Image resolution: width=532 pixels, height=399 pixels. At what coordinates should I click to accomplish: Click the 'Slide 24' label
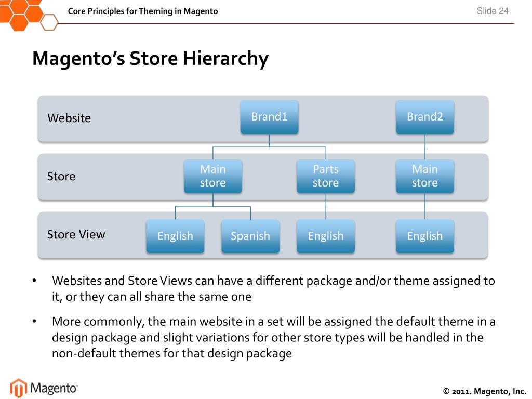[x=493, y=11]
